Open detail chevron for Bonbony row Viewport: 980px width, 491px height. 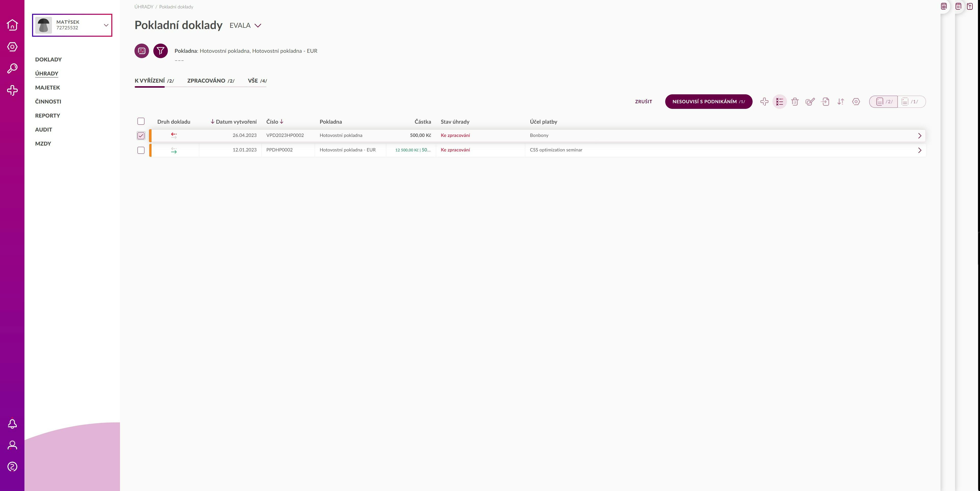point(919,136)
